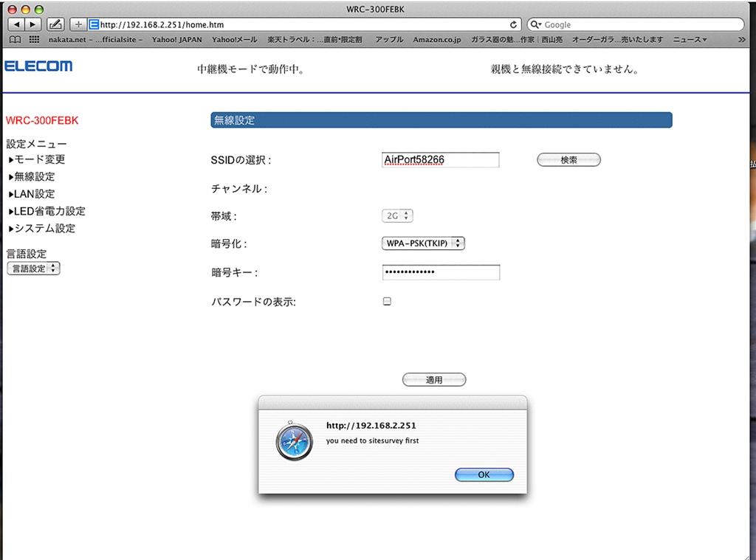Go back with the Safari back arrow

(16, 24)
